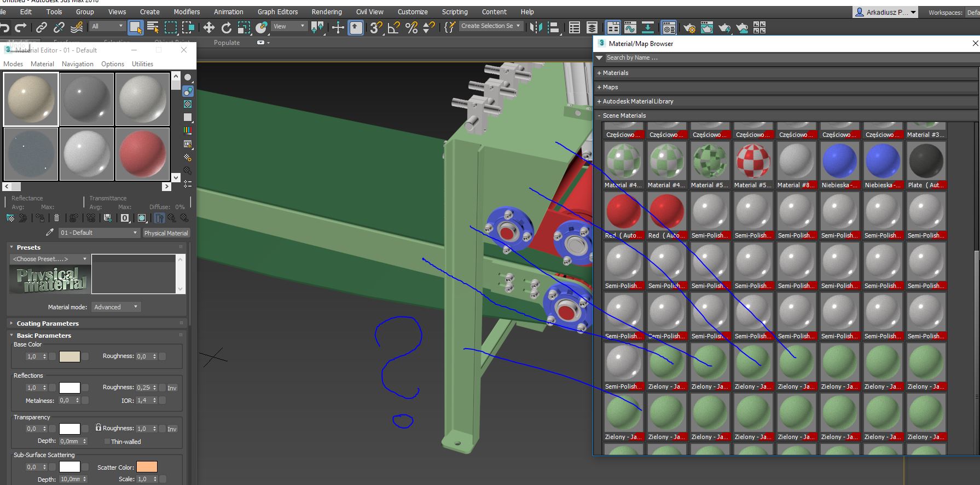The height and width of the screenshot is (485, 980).
Task: Open the '<Choose Preset....>' dropdown
Action: (50, 259)
